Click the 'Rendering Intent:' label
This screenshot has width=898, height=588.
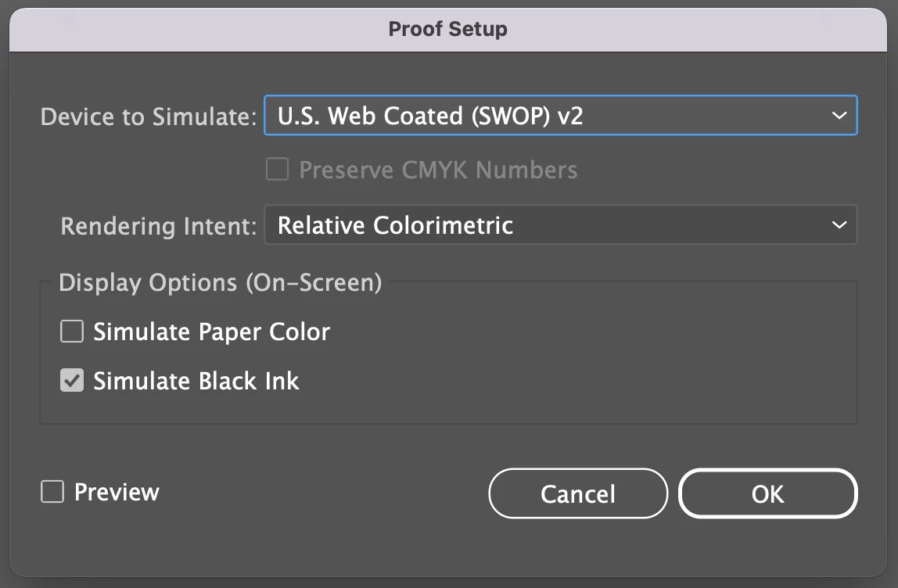(x=159, y=226)
